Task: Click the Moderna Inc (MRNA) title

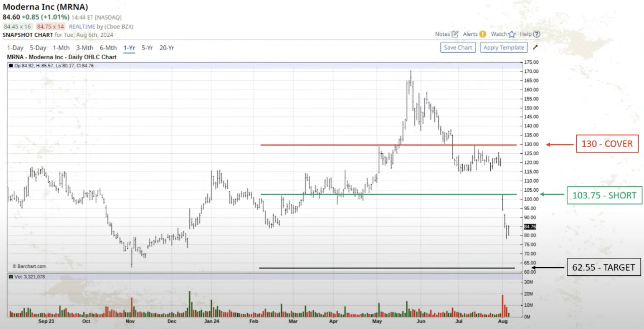Action: coord(45,7)
